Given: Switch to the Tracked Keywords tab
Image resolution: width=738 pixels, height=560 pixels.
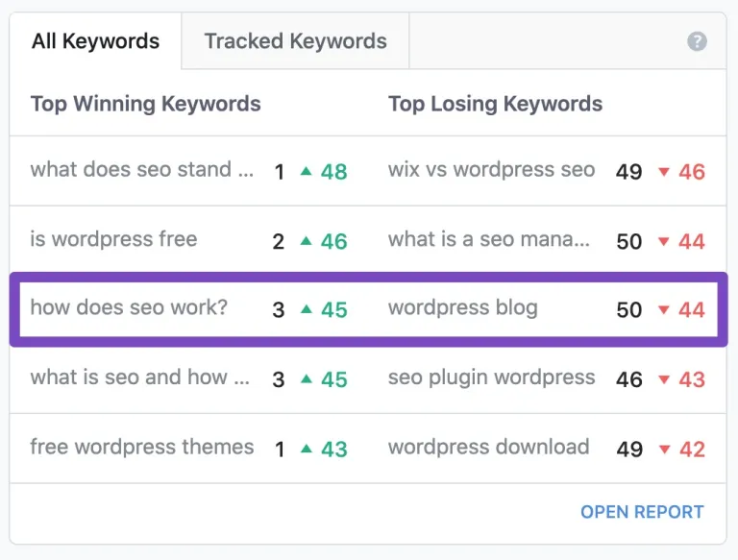Looking at the screenshot, I should (295, 41).
